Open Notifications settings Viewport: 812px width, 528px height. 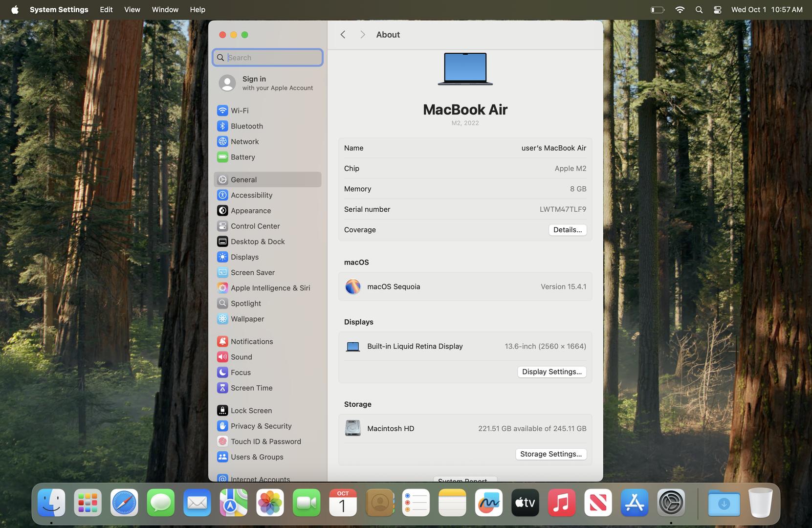click(x=251, y=341)
